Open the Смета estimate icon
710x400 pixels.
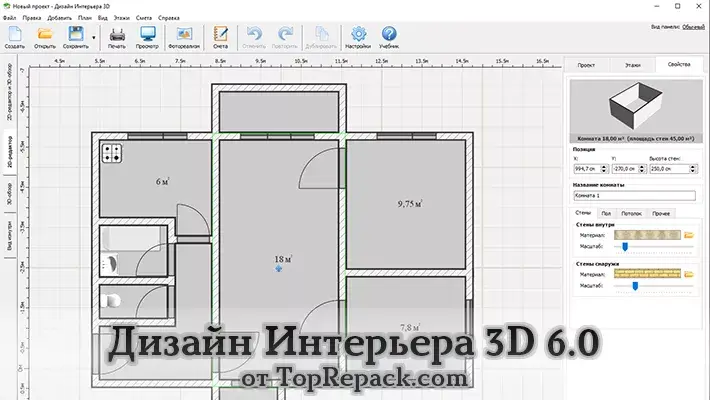tap(221, 37)
